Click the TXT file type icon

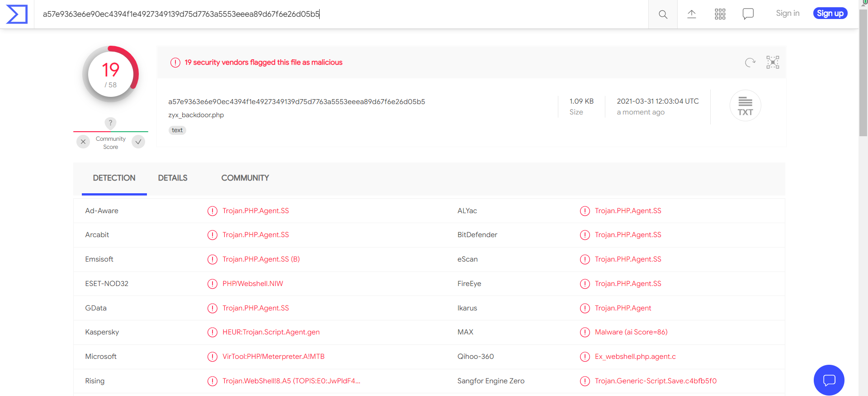[x=745, y=106]
